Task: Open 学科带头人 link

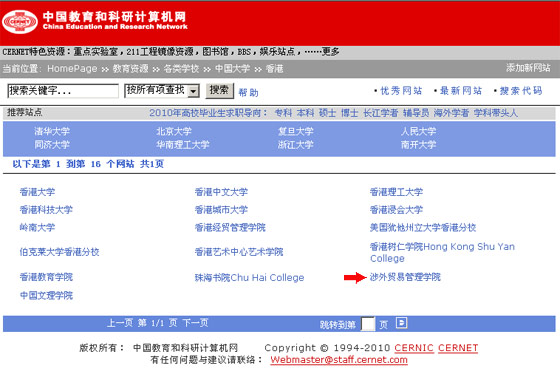Action: pyautogui.click(x=495, y=113)
